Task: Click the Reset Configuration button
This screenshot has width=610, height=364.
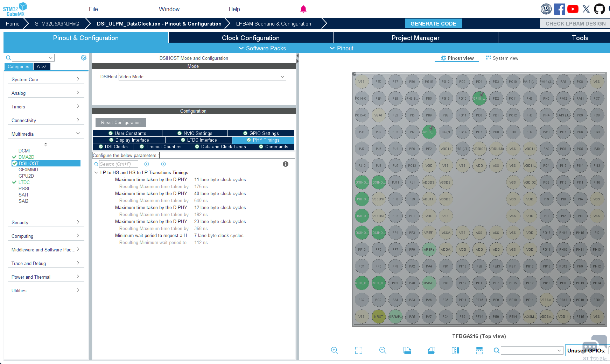Action: (121, 122)
